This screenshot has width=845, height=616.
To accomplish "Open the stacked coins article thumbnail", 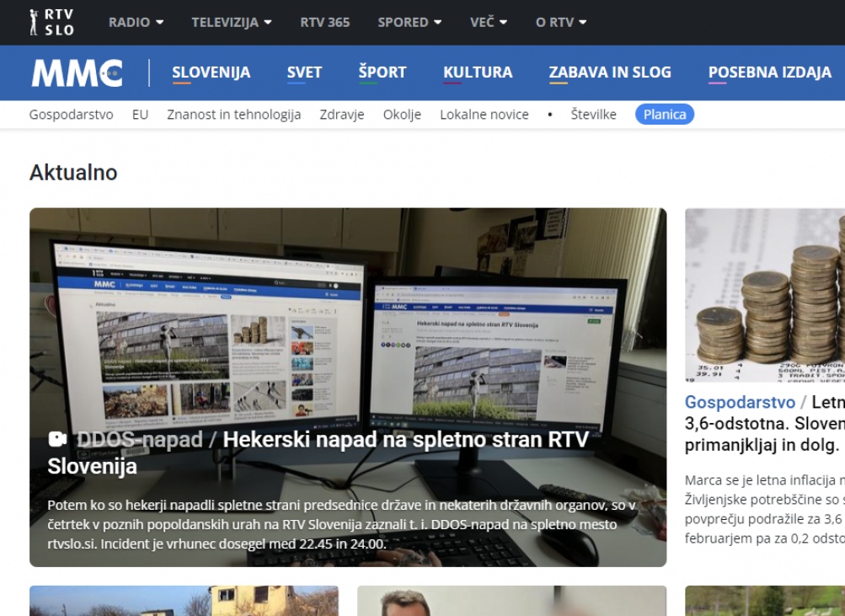I will 765,295.
